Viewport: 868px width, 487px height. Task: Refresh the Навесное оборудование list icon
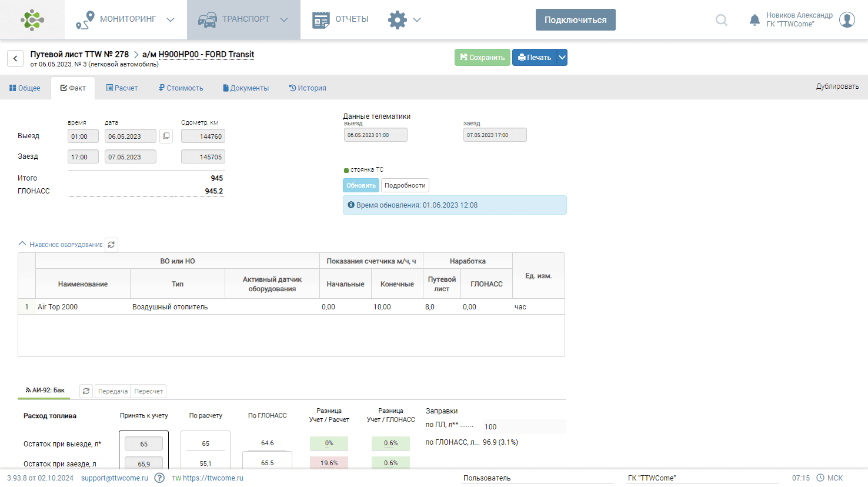point(111,245)
